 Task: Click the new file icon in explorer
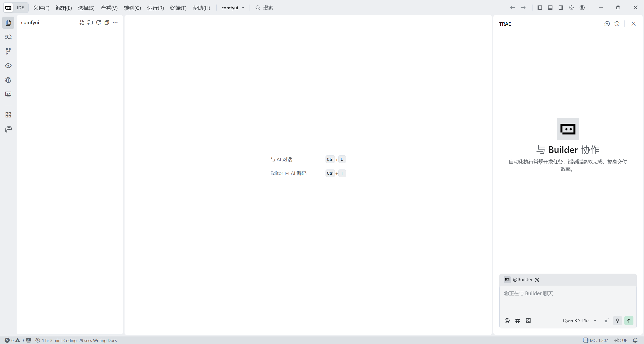[x=82, y=22]
